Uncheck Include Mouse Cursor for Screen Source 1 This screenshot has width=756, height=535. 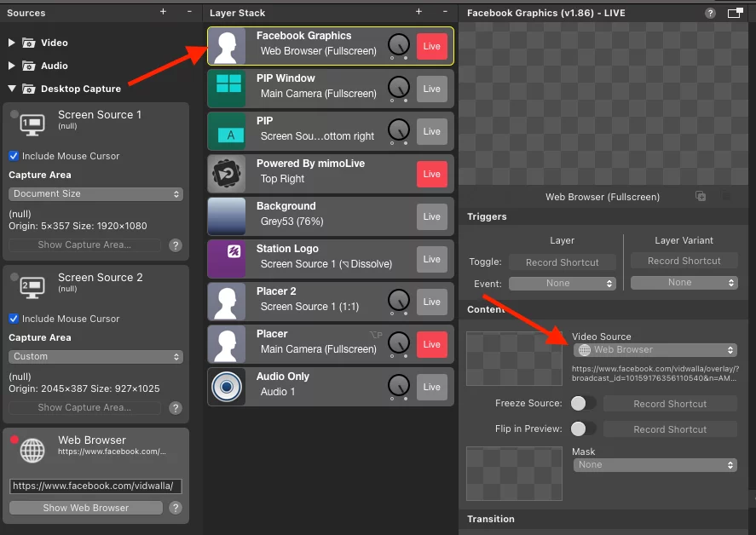14,156
